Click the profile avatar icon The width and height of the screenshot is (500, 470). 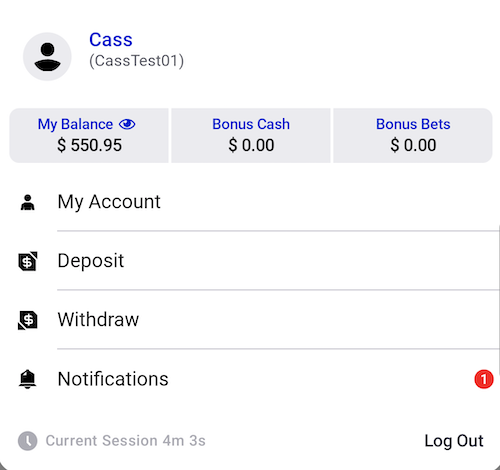[x=47, y=57]
